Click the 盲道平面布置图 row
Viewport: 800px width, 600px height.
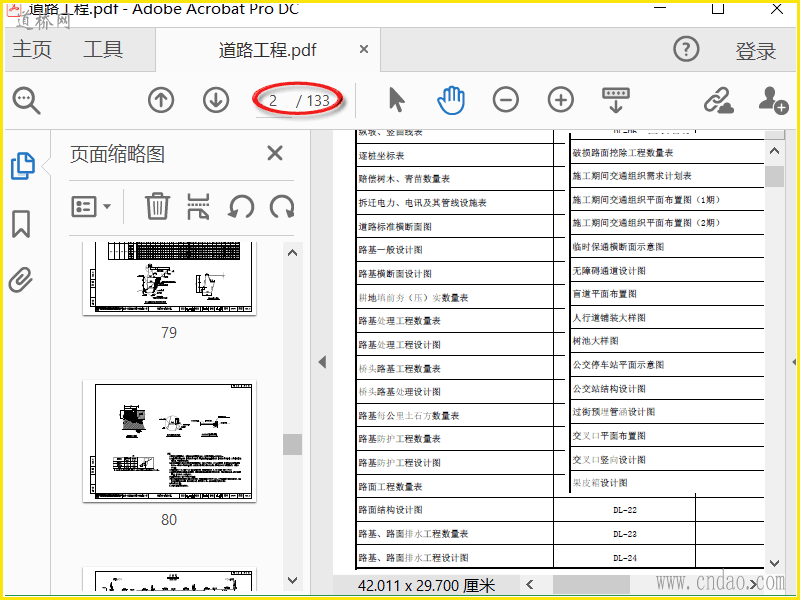coord(667,294)
